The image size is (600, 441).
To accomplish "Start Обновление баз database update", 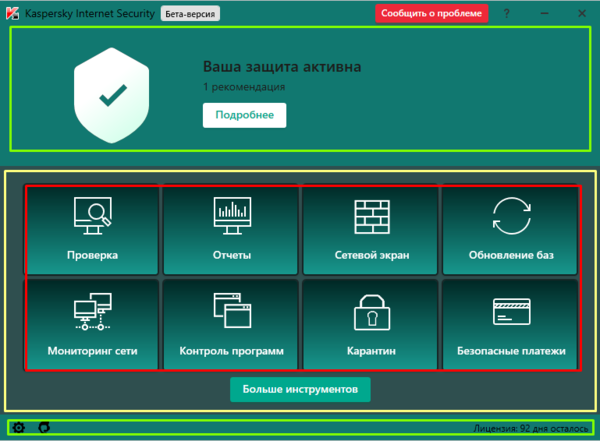I will (510, 230).
